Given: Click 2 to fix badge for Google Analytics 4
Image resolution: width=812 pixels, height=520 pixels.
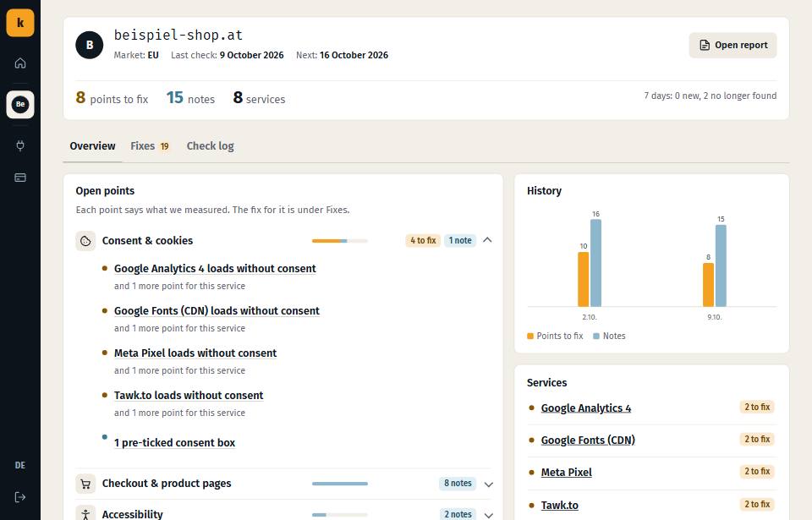Looking at the screenshot, I should [757, 407].
